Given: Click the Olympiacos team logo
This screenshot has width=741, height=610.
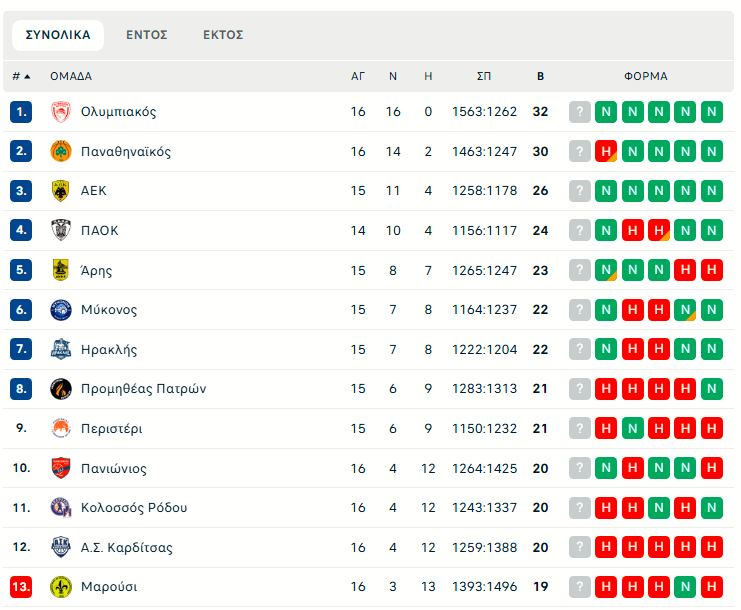Looking at the screenshot, I should (61, 112).
